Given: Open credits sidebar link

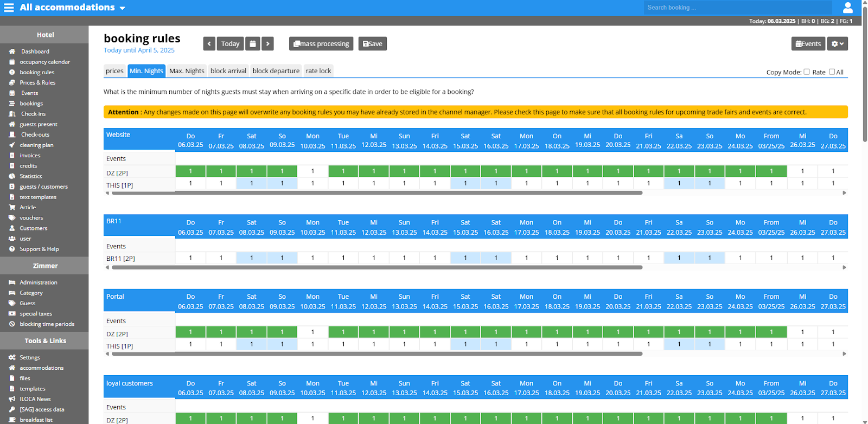Looking at the screenshot, I should [28, 166].
